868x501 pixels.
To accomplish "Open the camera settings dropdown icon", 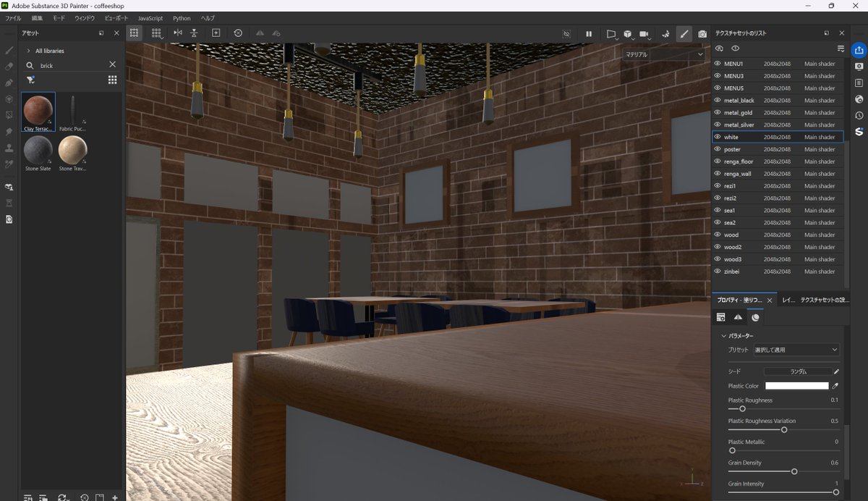I will click(x=644, y=34).
